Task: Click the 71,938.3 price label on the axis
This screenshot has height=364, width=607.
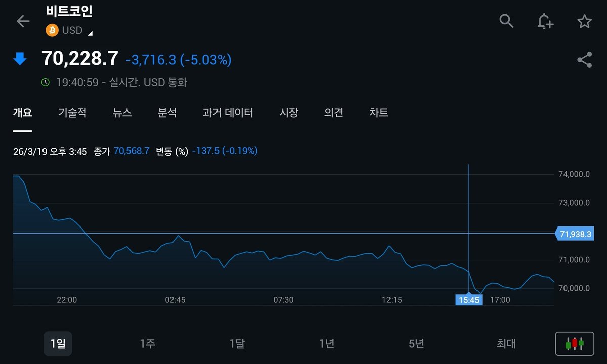Action: (x=575, y=234)
